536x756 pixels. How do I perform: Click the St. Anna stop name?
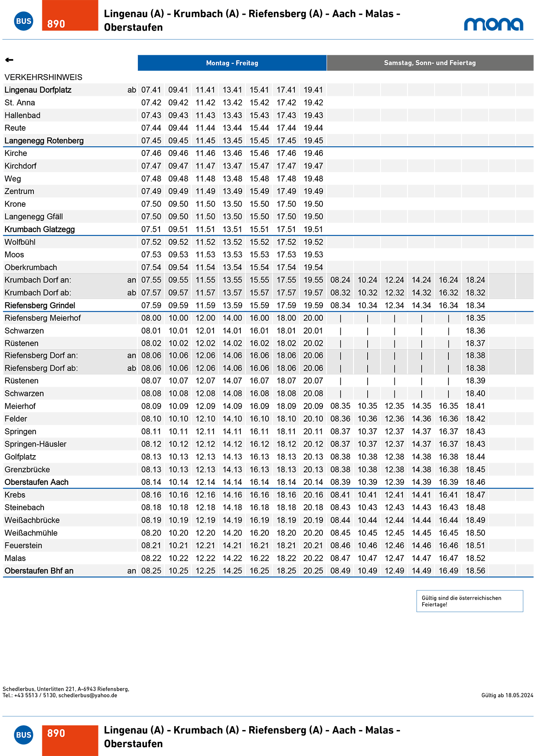click(20, 103)
